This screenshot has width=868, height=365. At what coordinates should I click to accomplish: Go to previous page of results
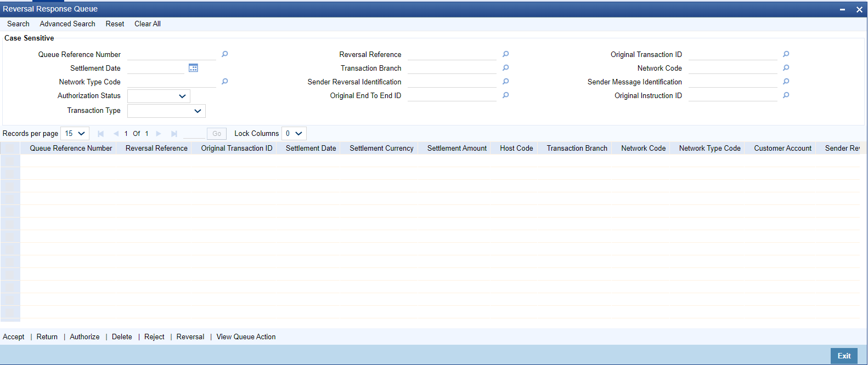[116, 134]
